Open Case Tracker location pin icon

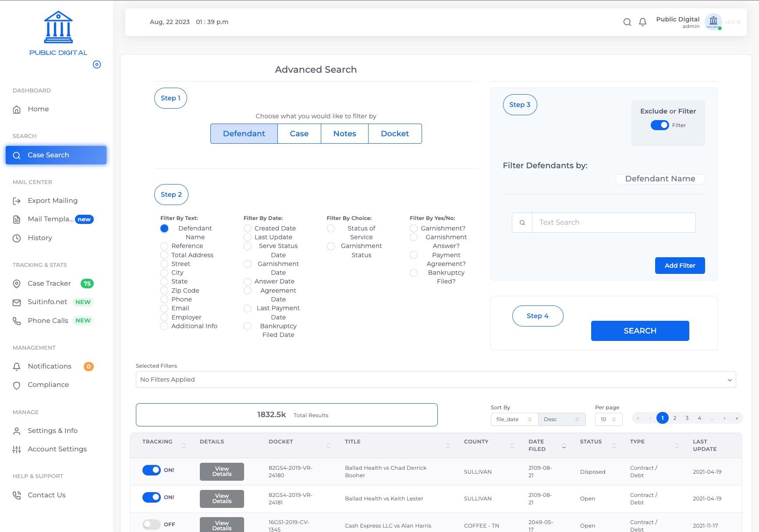coord(16,284)
